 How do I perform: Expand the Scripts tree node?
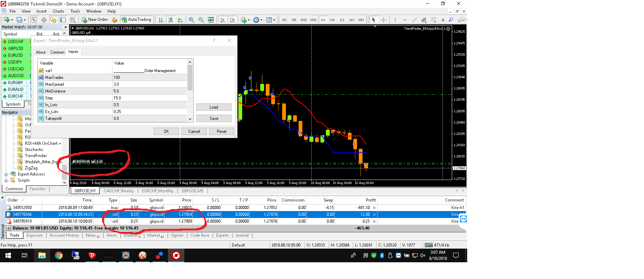coord(6,181)
